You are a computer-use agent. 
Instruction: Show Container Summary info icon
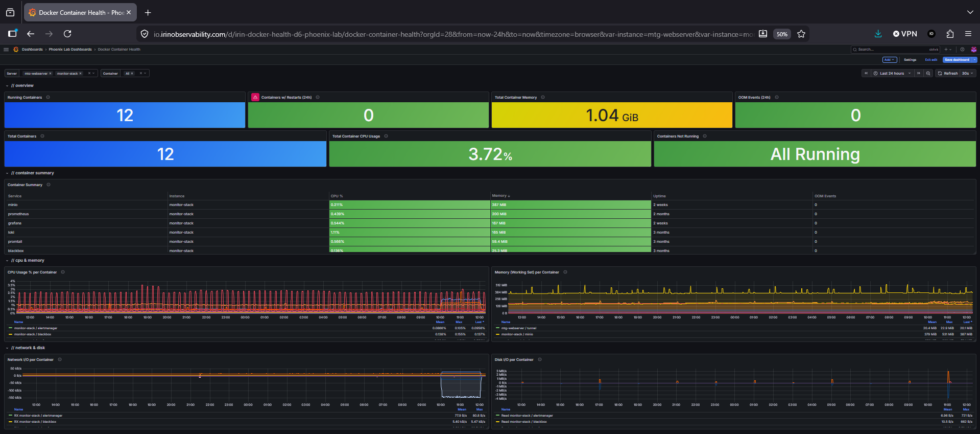tap(49, 185)
